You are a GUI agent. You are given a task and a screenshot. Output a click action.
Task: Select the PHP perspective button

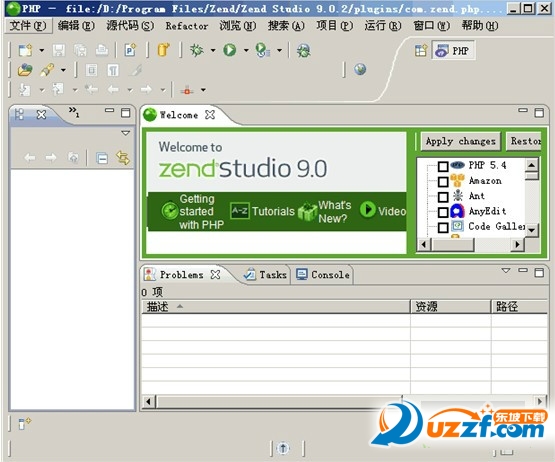click(x=453, y=51)
